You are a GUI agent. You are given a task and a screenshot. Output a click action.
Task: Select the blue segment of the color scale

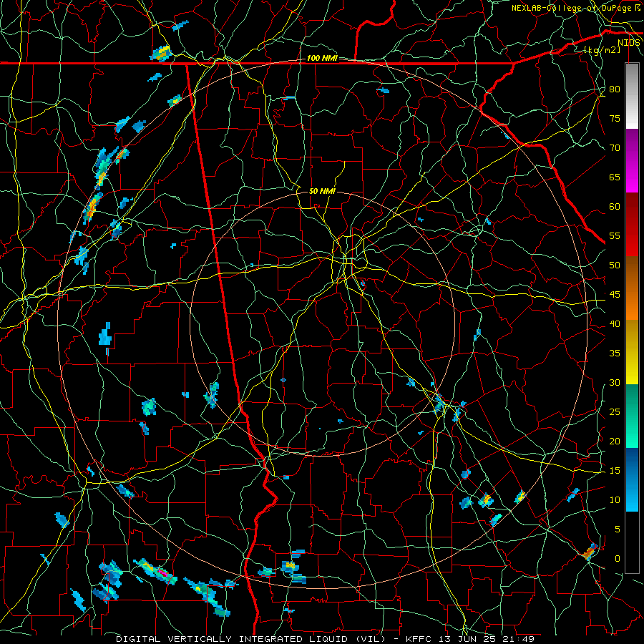(632, 479)
